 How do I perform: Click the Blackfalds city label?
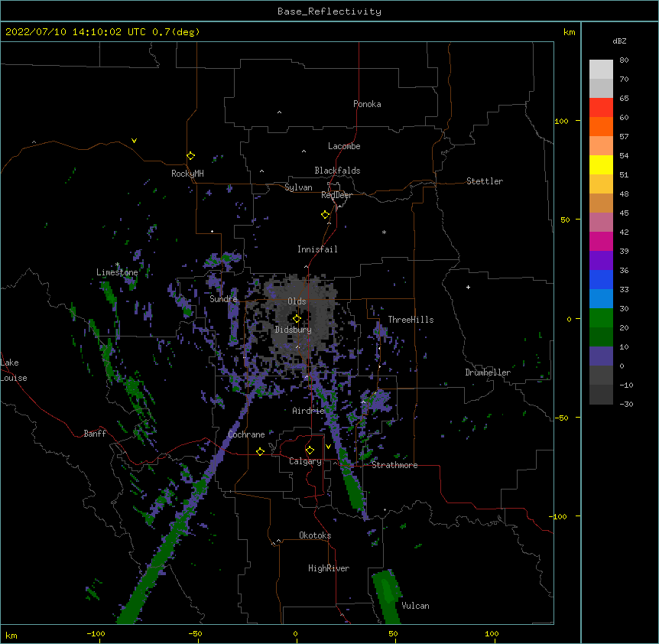[x=337, y=171]
